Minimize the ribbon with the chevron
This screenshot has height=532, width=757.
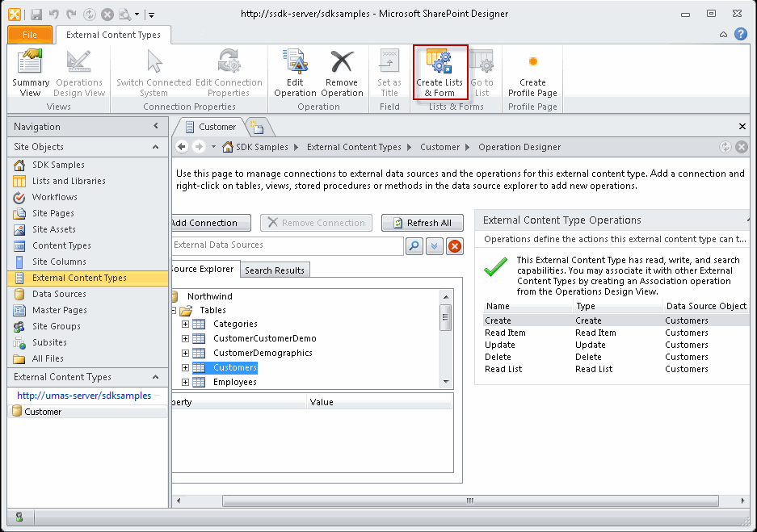click(x=724, y=35)
